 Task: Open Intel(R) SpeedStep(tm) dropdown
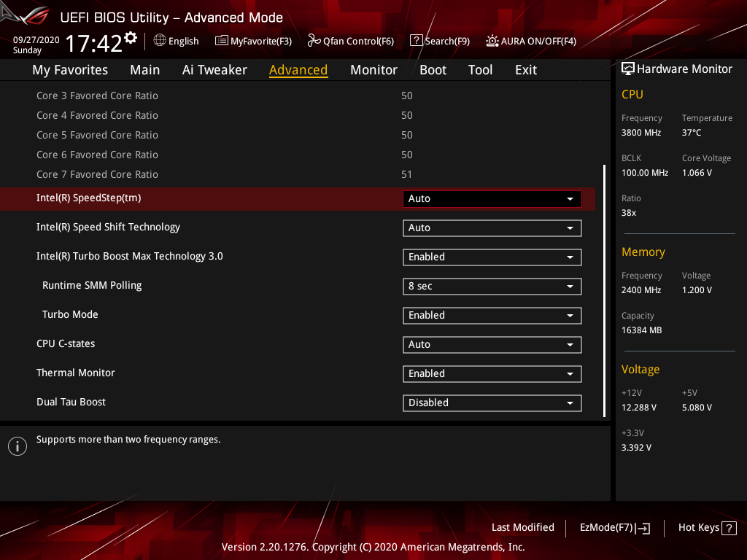tap(492, 199)
